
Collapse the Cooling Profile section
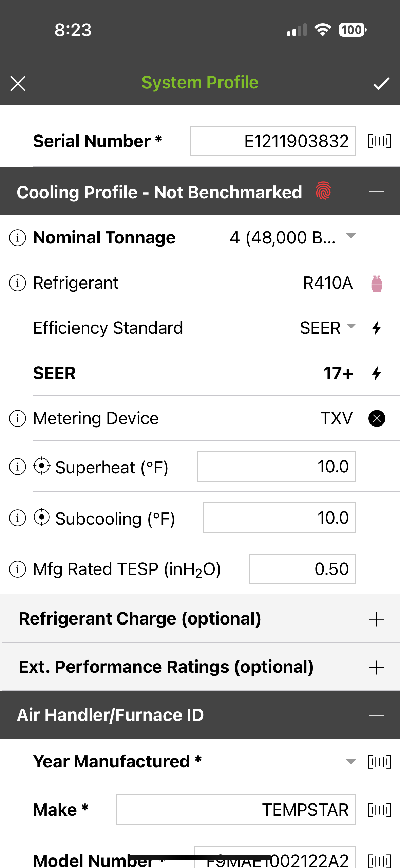(x=376, y=192)
